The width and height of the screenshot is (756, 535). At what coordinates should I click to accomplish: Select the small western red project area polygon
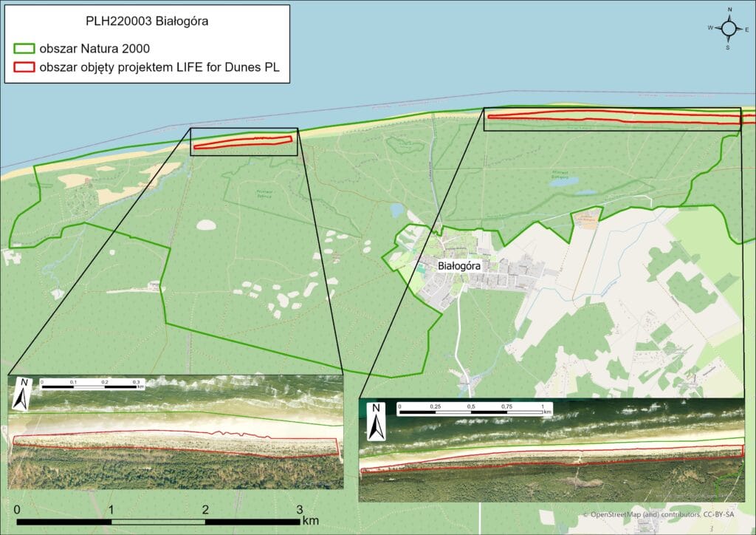coord(242,143)
